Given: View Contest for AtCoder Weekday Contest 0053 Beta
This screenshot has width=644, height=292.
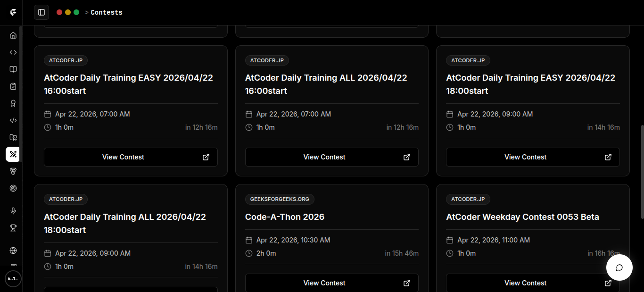Looking at the screenshot, I should tap(533, 283).
